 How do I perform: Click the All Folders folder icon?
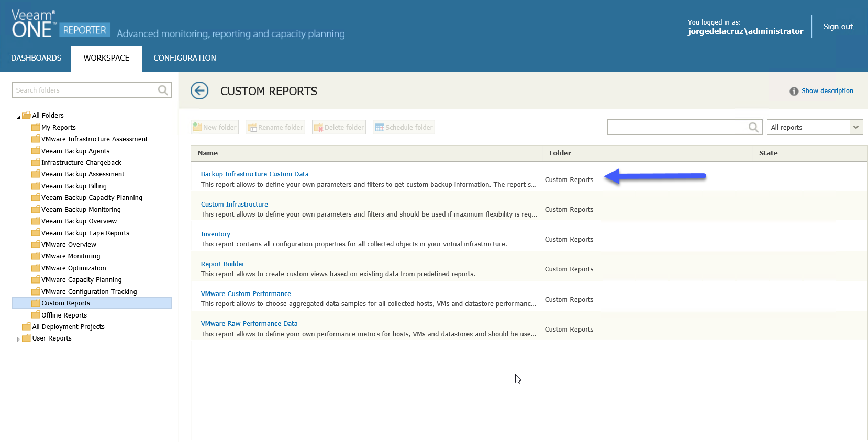[26, 115]
